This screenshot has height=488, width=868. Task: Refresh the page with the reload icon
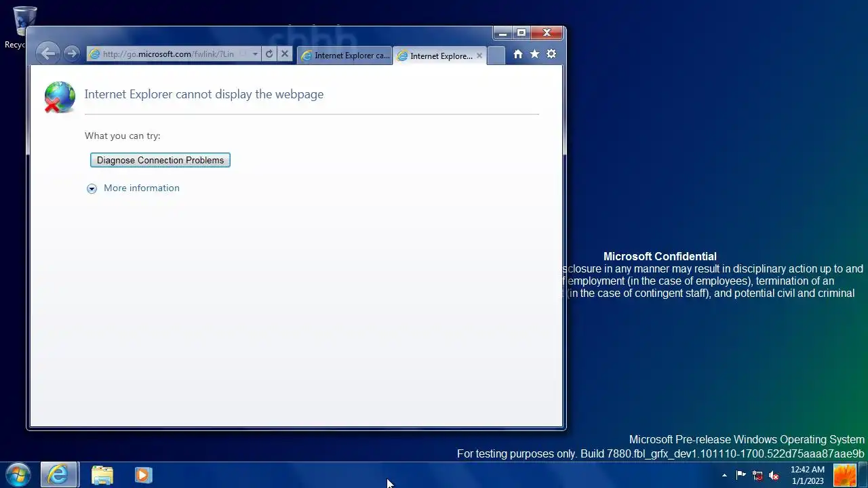point(269,54)
